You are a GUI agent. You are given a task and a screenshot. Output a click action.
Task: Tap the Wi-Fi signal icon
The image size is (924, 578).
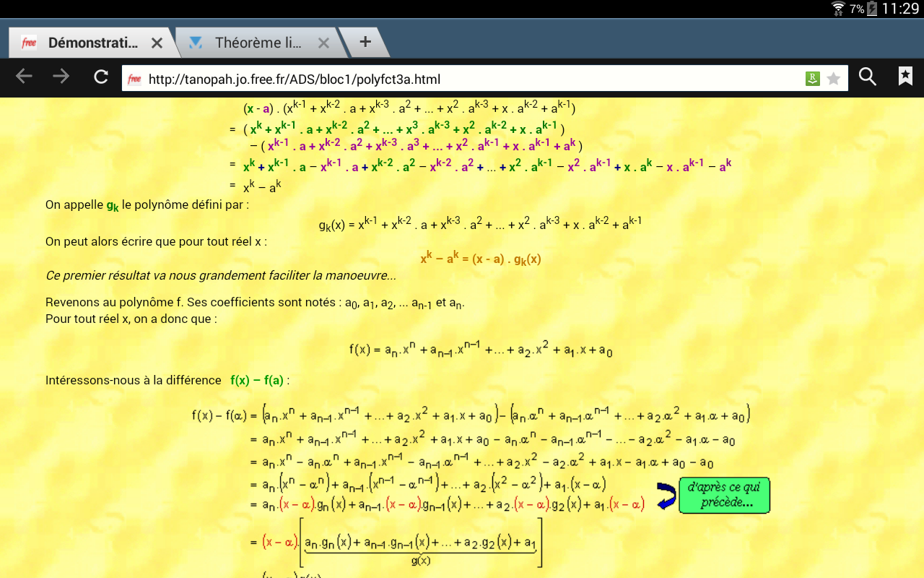pos(838,9)
